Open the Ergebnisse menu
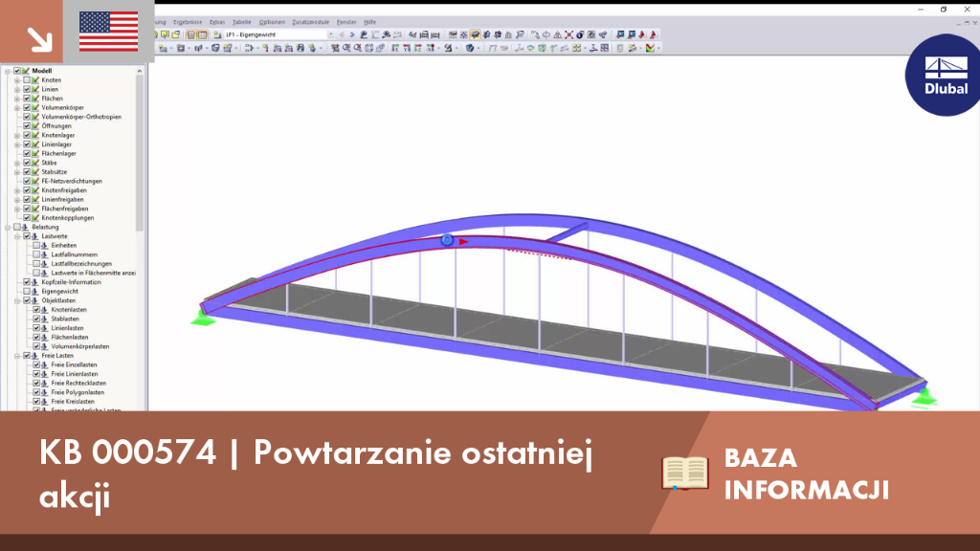This screenshot has width=980, height=551. click(x=188, y=22)
